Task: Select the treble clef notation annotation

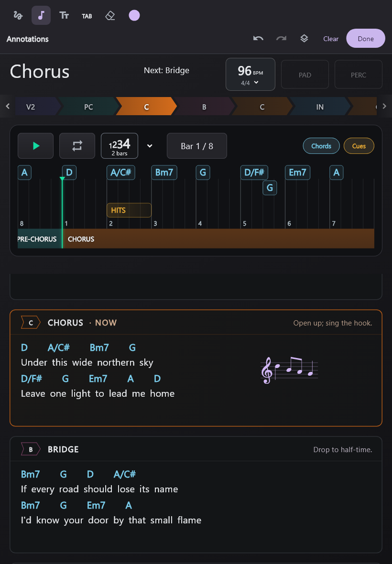Action: click(x=289, y=370)
